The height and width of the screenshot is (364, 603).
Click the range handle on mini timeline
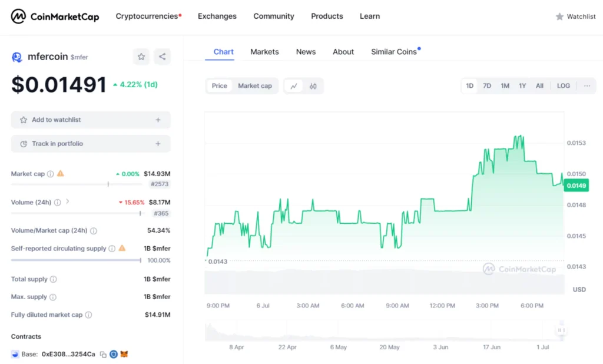(x=561, y=330)
